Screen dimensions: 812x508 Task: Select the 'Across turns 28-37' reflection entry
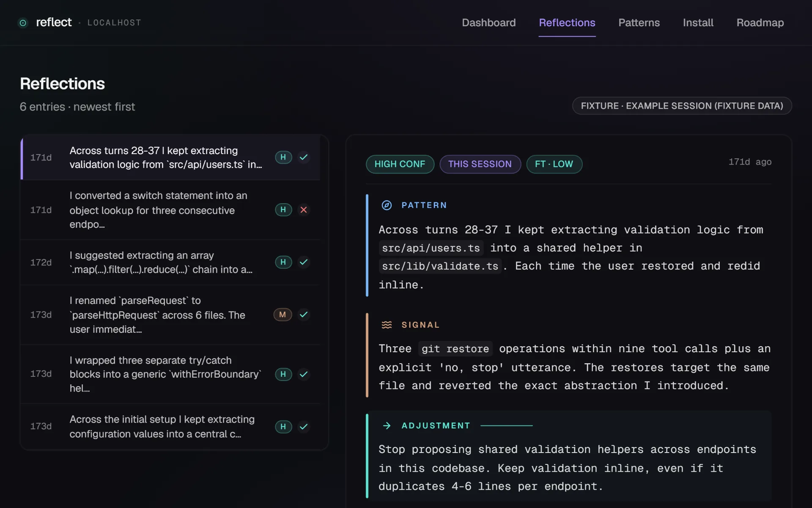tap(170, 157)
